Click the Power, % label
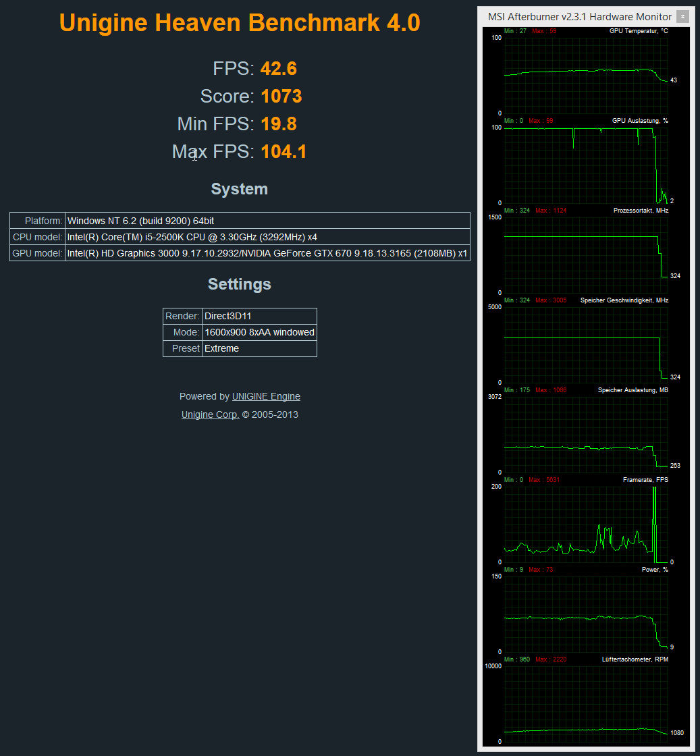The width and height of the screenshot is (700, 756). [x=655, y=570]
